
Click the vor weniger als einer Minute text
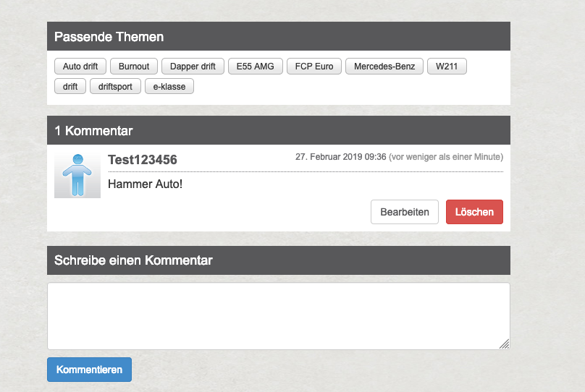tap(446, 157)
